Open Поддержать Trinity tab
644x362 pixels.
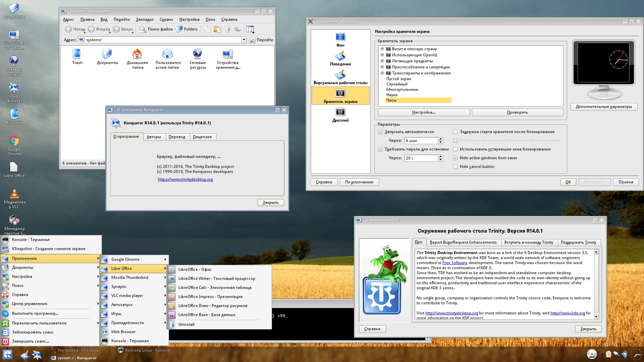[x=578, y=242]
